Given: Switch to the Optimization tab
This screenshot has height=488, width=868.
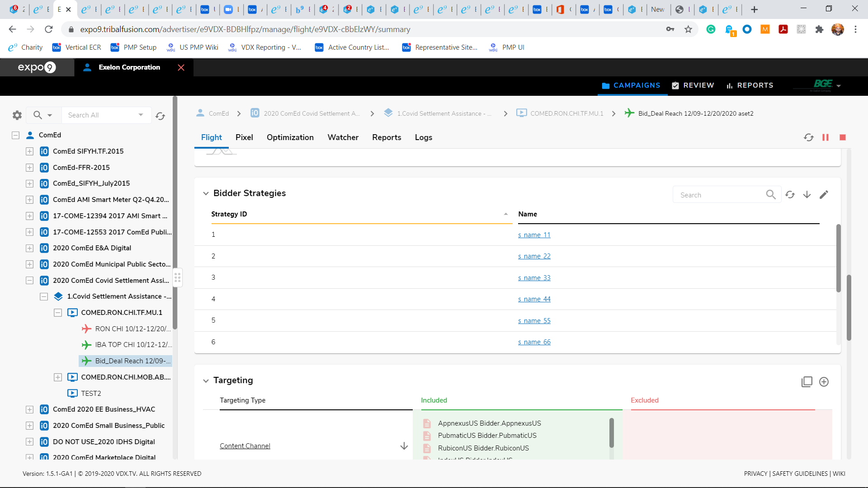Looking at the screenshot, I should point(290,137).
